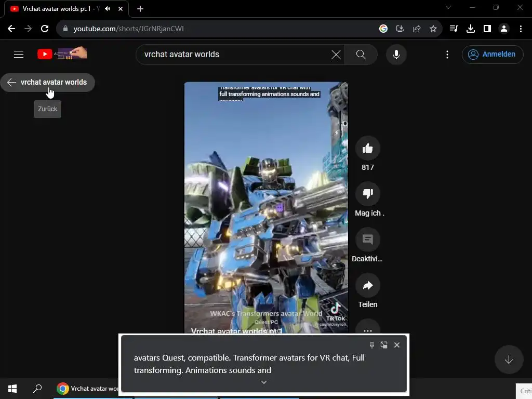Click the Mag ich label

click(x=369, y=213)
